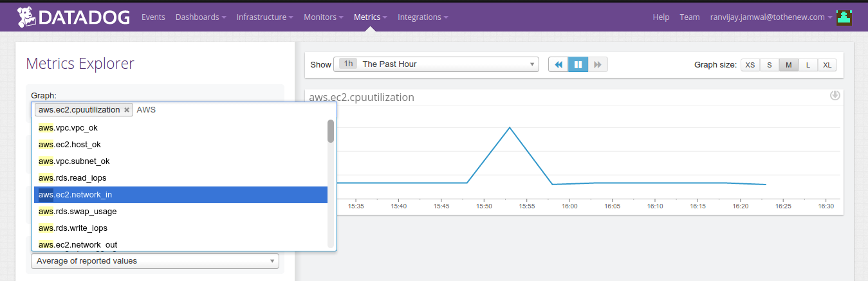Select aws.vpc.subnet_ok metric
This screenshot has height=281, width=868.
click(x=180, y=161)
